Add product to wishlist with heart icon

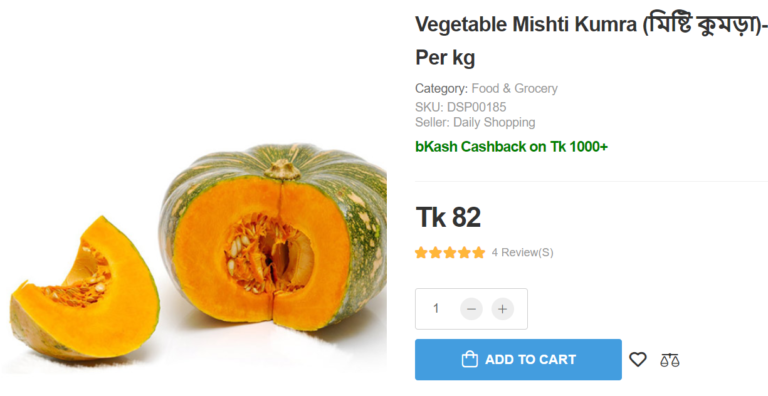[638, 359]
